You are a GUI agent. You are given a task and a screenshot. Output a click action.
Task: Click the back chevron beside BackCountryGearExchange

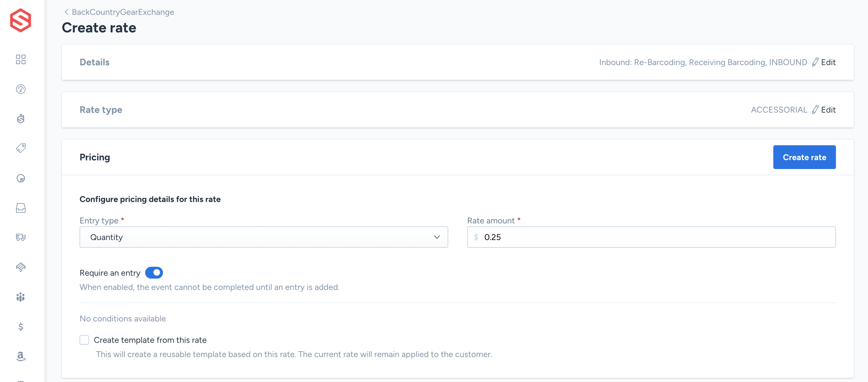66,12
